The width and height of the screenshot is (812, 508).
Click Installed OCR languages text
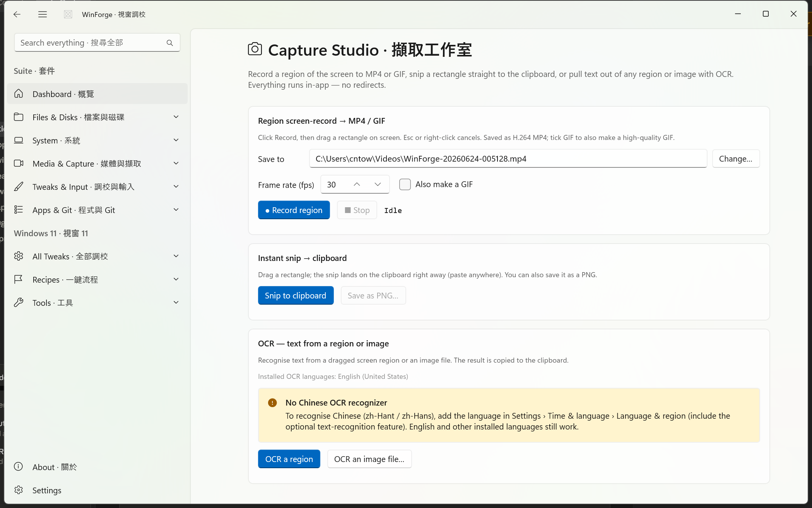pos(333,376)
